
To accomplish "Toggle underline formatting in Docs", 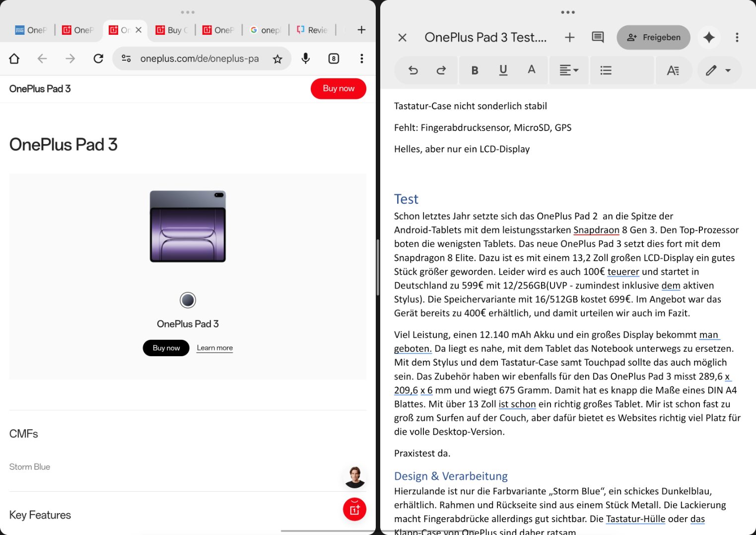I will [503, 70].
